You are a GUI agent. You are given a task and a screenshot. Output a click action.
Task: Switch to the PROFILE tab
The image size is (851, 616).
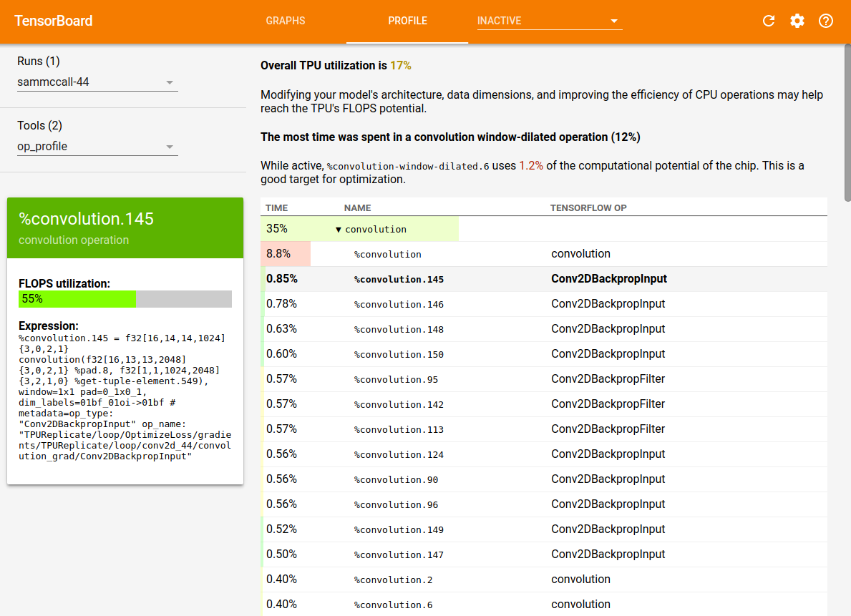click(x=407, y=21)
